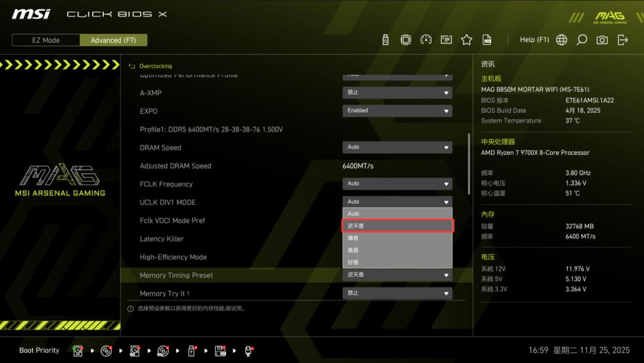Screen dimensions: 644x363
Task: Click the CPU chip icon in toolbar
Action: (x=405, y=40)
